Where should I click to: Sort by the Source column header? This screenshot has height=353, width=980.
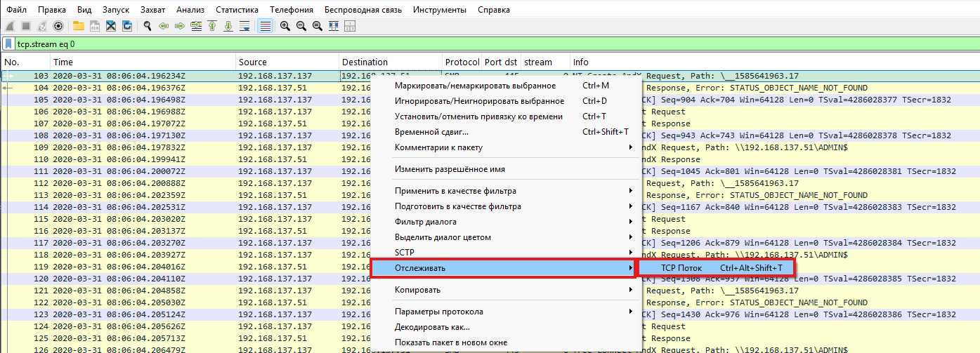(287, 62)
